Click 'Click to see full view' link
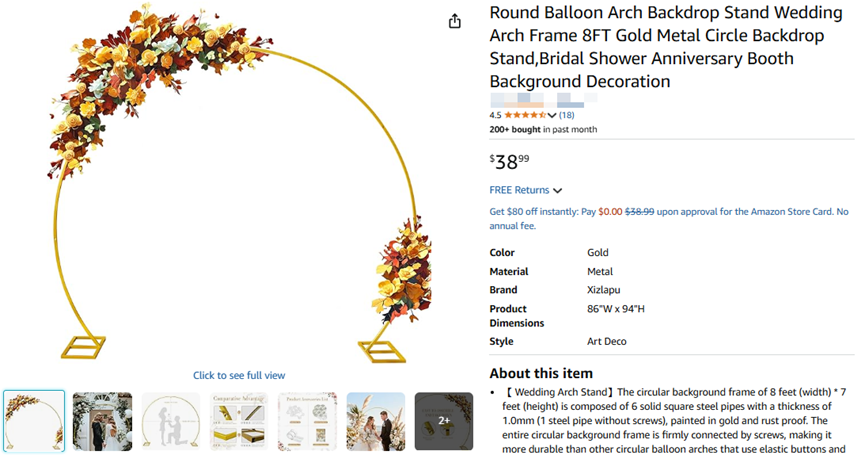The width and height of the screenshot is (865, 455). (239, 375)
